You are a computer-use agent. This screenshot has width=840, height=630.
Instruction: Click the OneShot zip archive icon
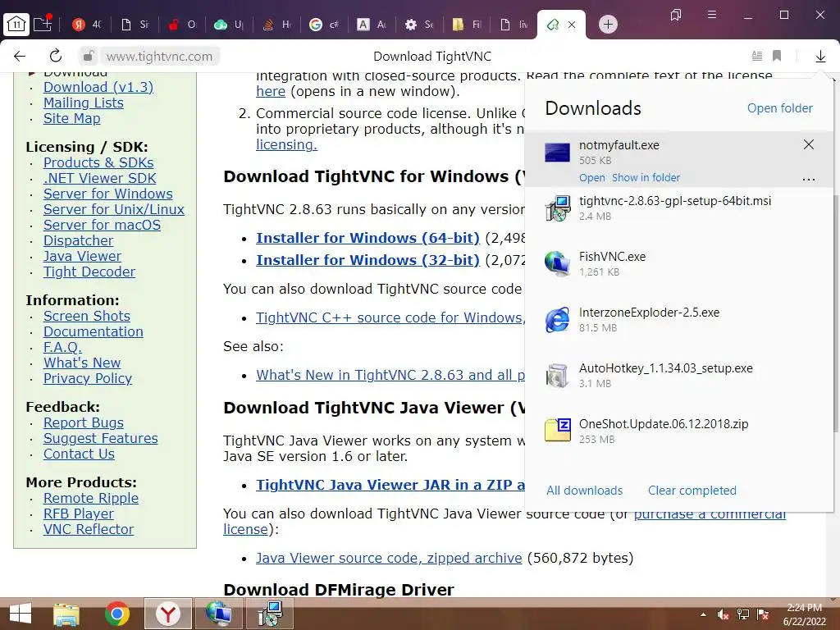pos(557,430)
